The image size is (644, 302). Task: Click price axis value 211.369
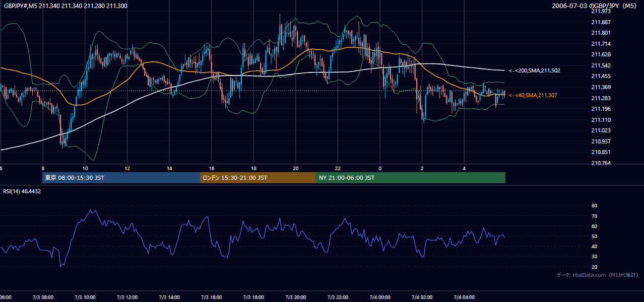(600, 87)
